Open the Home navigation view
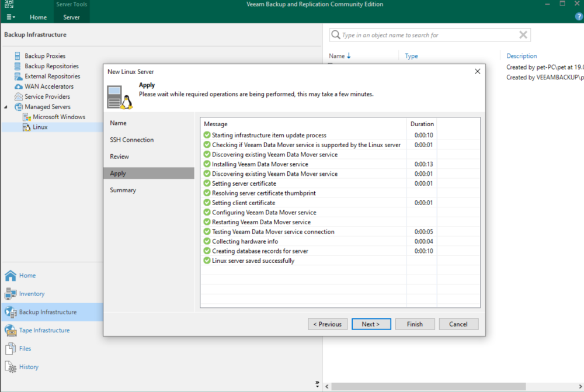Screen dimensions: 584x392 [27, 275]
